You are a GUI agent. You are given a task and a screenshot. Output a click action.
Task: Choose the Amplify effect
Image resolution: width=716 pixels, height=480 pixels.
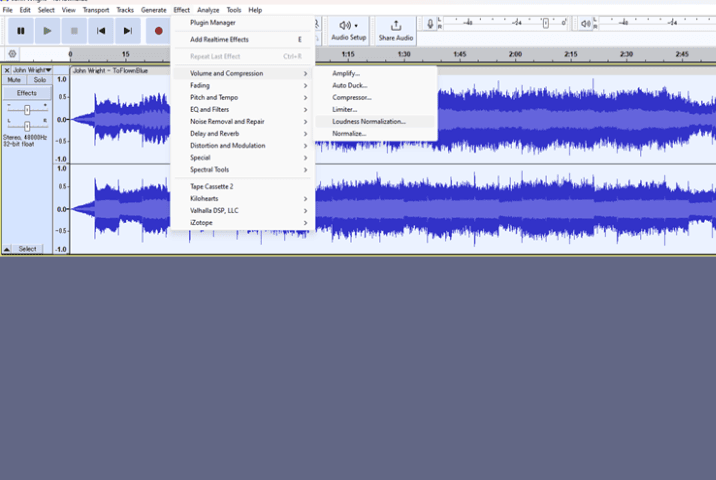point(375,74)
